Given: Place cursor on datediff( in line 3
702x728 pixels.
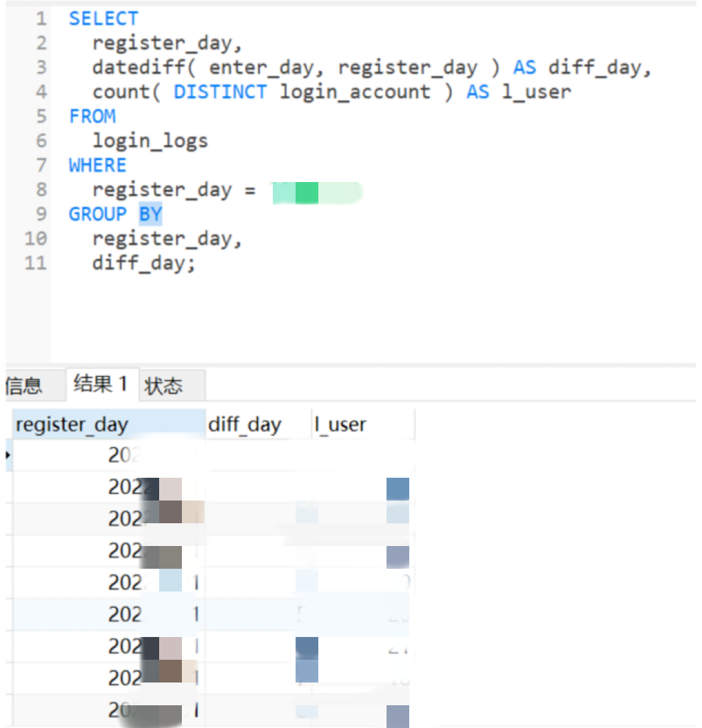Looking at the screenshot, I should pos(144,68).
